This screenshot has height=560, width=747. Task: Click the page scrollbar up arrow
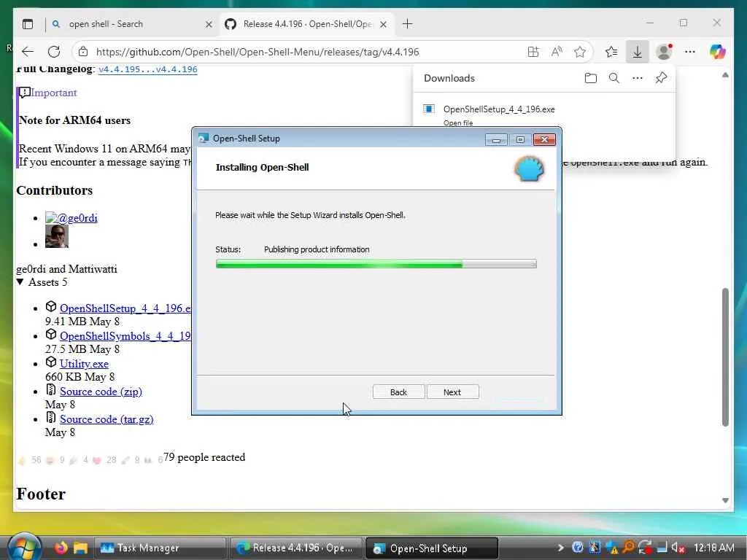click(x=725, y=75)
